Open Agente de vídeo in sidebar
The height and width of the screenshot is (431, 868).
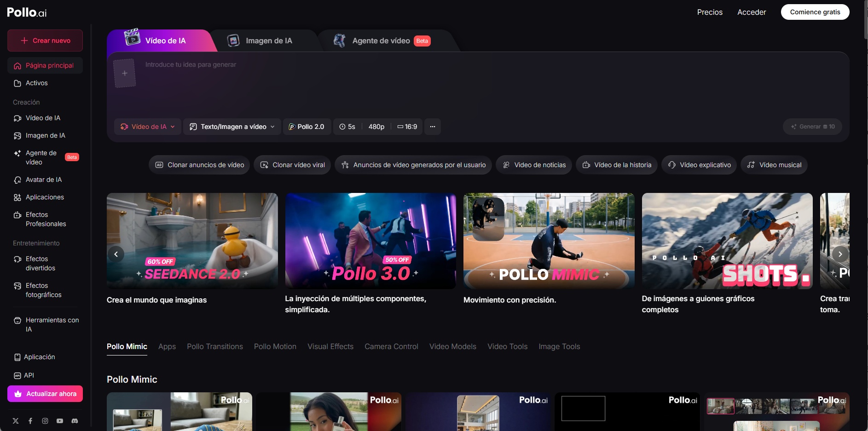pyautogui.click(x=45, y=157)
